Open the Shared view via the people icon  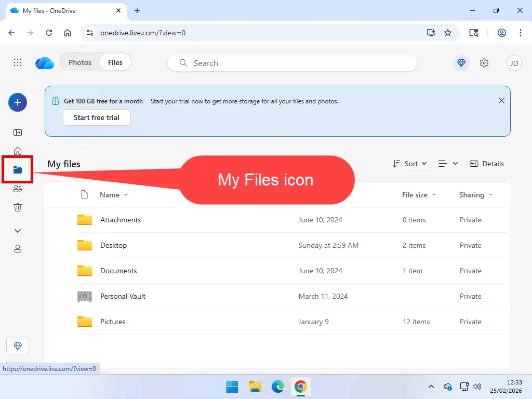[17, 189]
